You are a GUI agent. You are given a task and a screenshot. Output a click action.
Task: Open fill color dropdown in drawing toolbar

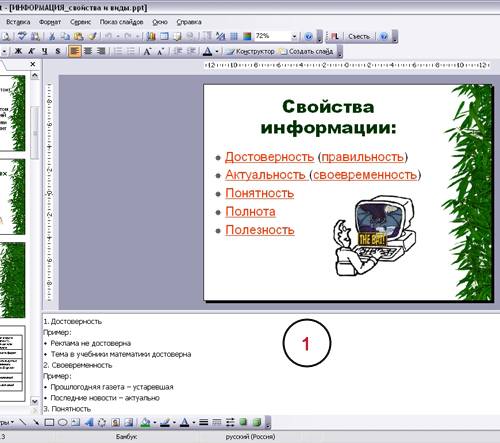(154, 423)
